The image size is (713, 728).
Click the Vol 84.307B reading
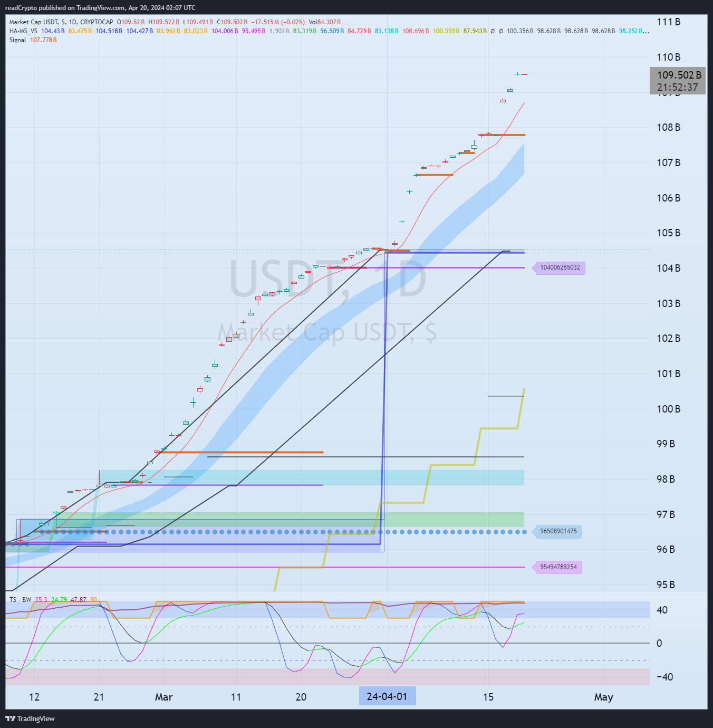pos(325,22)
